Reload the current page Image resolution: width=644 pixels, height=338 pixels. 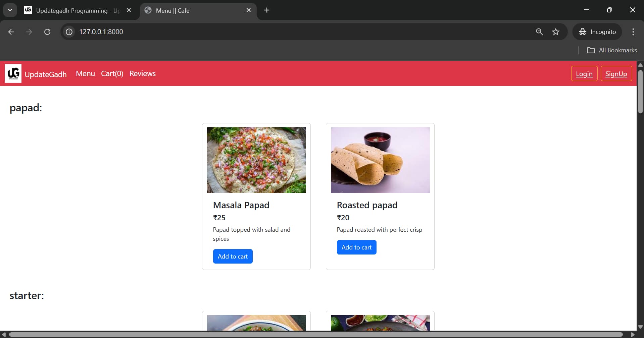point(48,32)
